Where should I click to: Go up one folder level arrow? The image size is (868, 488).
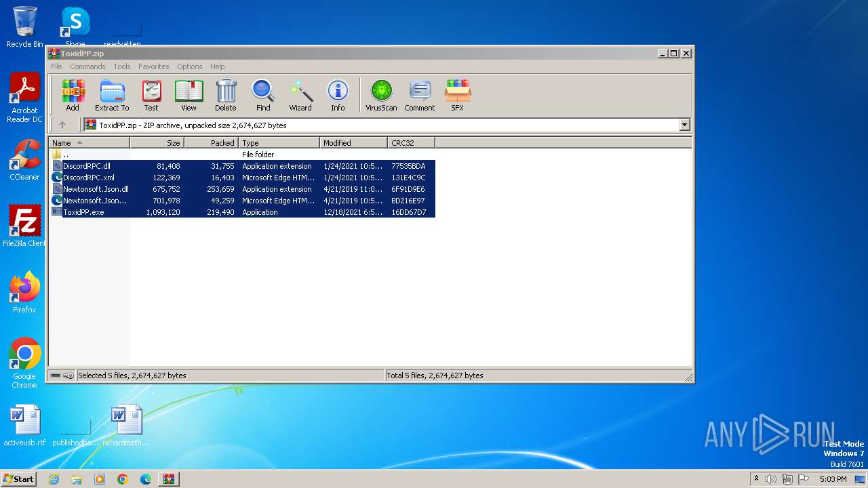point(62,125)
